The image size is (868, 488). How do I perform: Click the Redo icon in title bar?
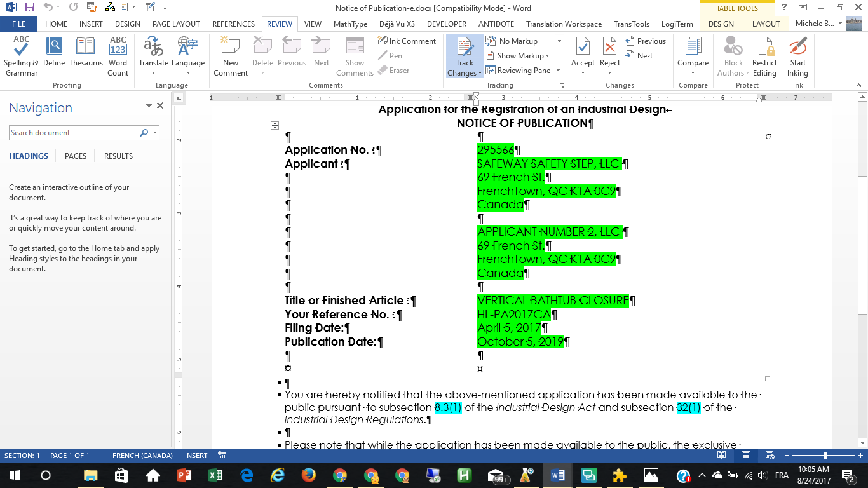point(73,8)
